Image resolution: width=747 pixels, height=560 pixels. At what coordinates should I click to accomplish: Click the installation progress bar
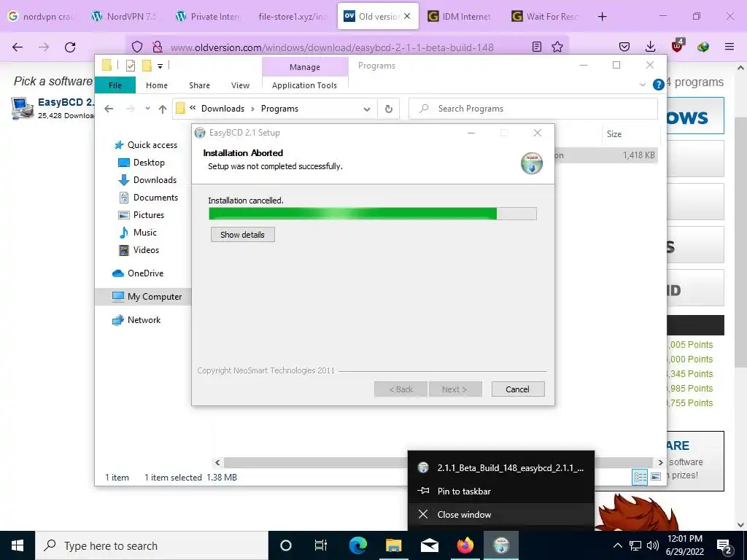coord(373,214)
